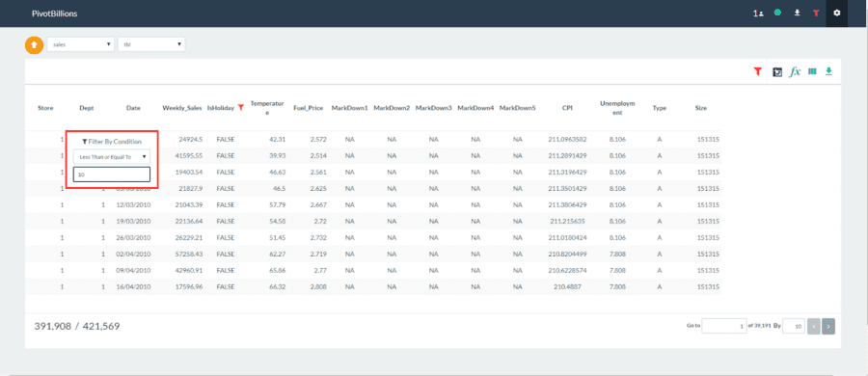Click the MarkDown4 column header

pos(475,108)
